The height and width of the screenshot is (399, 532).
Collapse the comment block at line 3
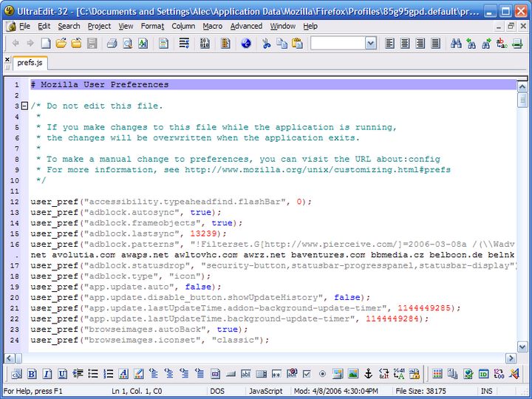click(x=24, y=106)
